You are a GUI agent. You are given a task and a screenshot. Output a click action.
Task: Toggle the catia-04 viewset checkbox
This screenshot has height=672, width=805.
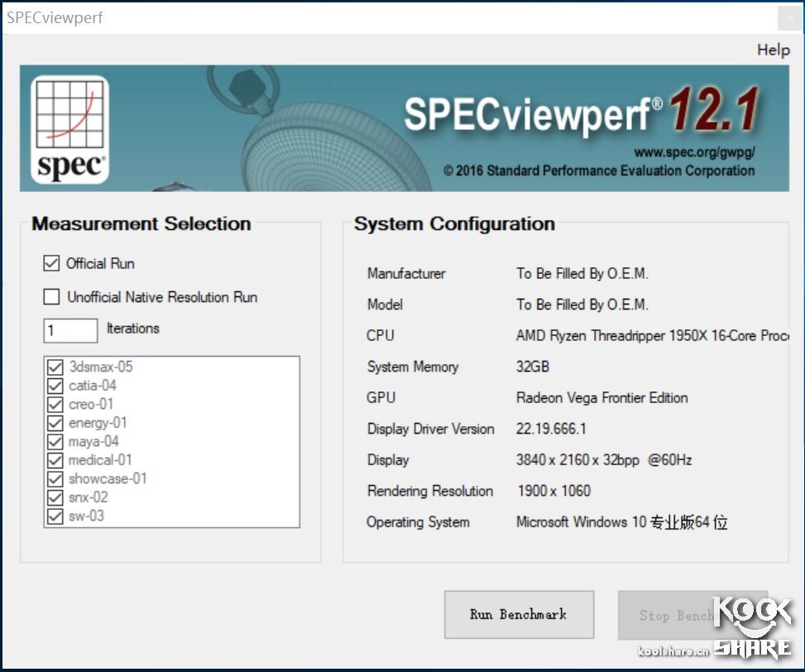(56, 386)
